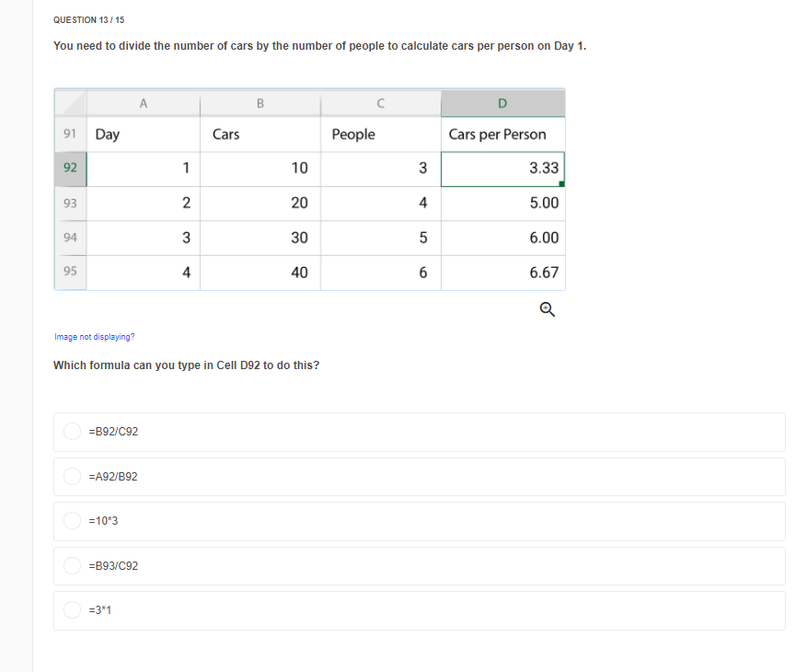795x672 pixels.
Task: Click row number 95 in the spreadsheet
Action: (x=70, y=272)
